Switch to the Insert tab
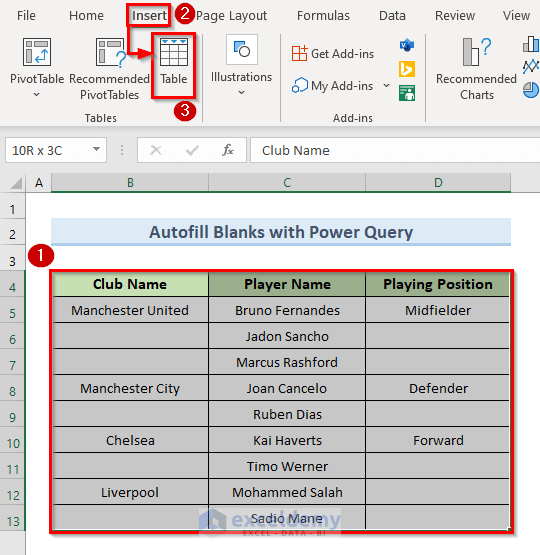The image size is (540, 555). (x=149, y=16)
